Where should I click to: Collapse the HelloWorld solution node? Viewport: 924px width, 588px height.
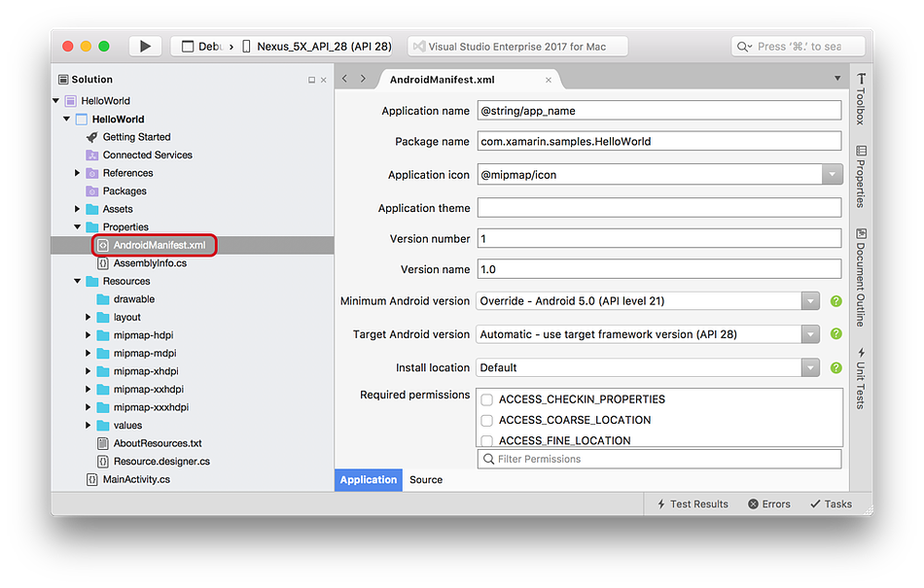tap(56, 101)
